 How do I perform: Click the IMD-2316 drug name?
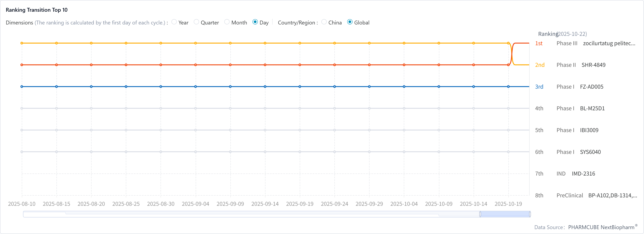point(583,174)
